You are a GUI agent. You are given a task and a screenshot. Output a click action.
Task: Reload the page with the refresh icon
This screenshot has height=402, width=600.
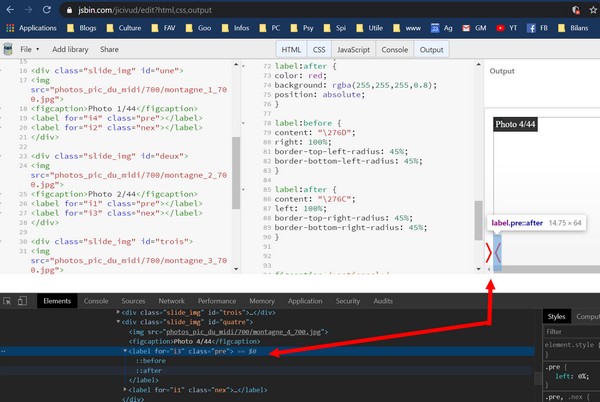click(x=46, y=10)
